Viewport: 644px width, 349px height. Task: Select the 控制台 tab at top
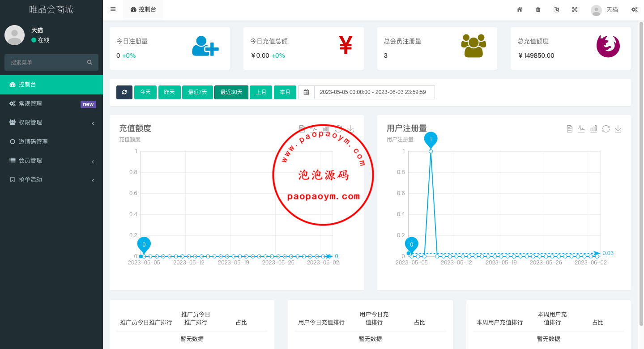point(143,9)
